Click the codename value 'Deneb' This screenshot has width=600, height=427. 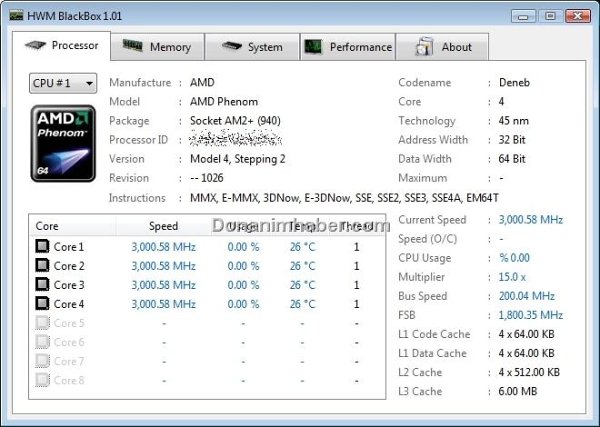point(514,83)
